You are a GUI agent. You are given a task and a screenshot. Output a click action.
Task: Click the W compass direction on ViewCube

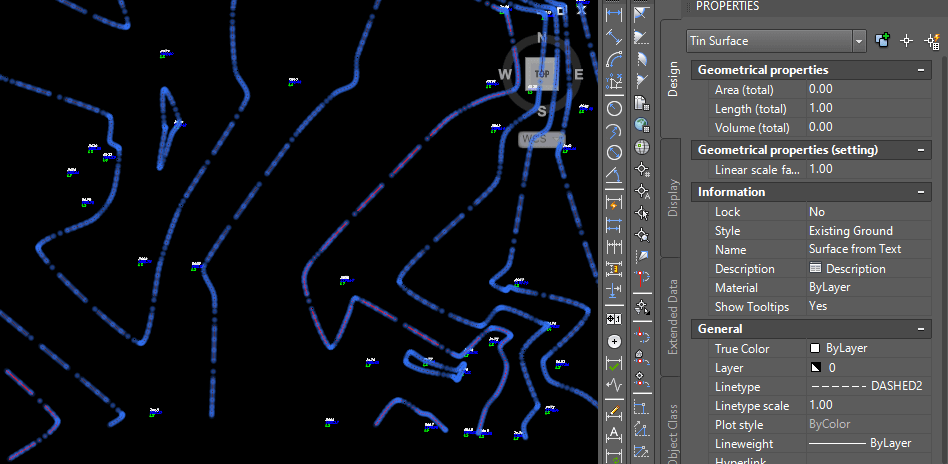[x=505, y=74]
